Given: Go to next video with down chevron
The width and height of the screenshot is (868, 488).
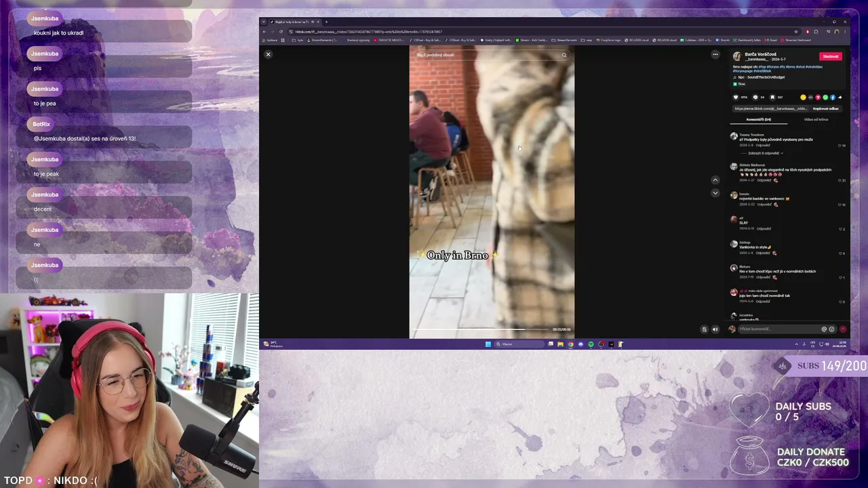Looking at the screenshot, I should (x=715, y=193).
